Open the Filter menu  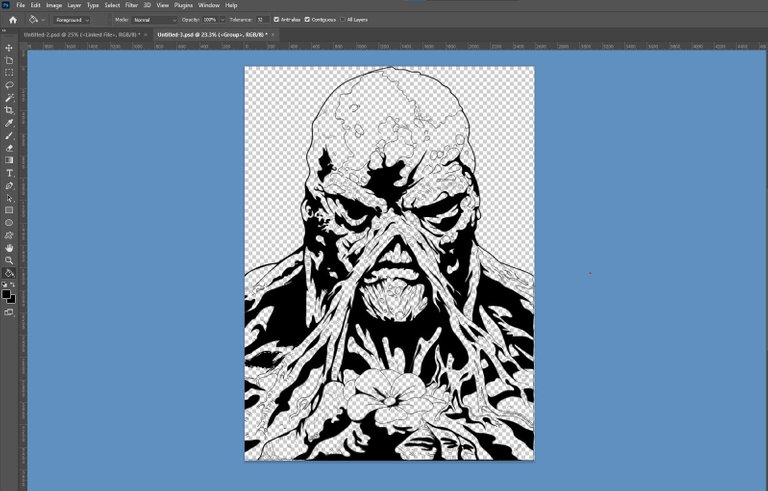pyautogui.click(x=131, y=5)
